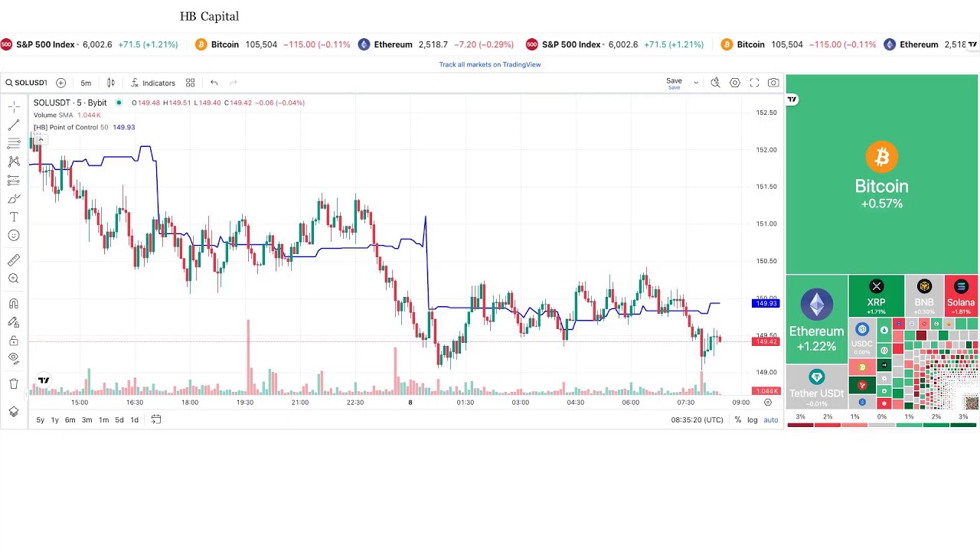Image resolution: width=980 pixels, height=551 pixels.
Task: Open the quick search icon
Action: click(x=715, y=83)
